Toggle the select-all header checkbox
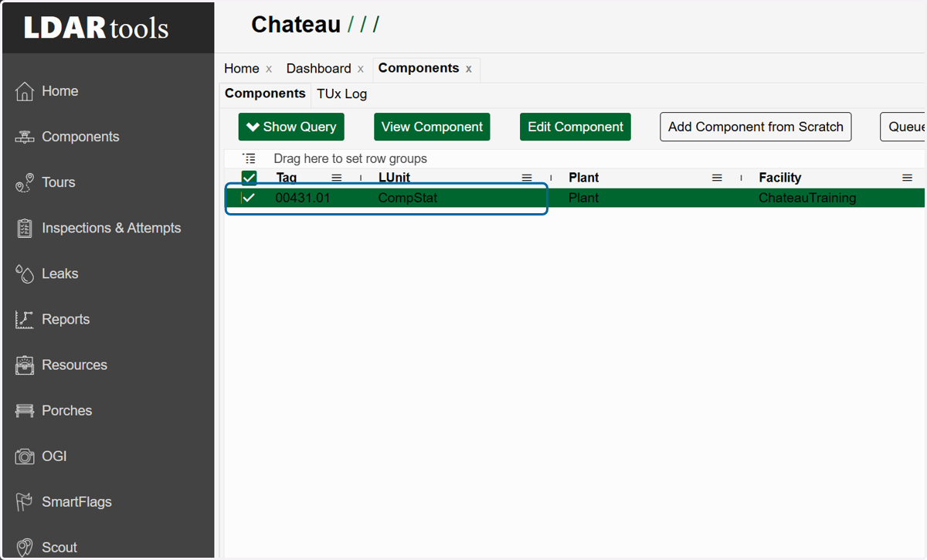927x560 pixels. click(249, 178)
